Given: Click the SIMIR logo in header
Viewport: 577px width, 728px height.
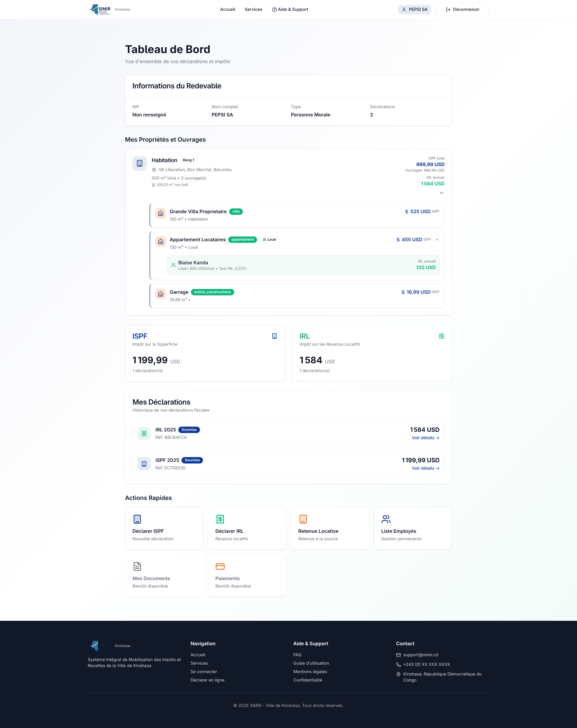Looking at the screenshot, I should coord(100,9).
